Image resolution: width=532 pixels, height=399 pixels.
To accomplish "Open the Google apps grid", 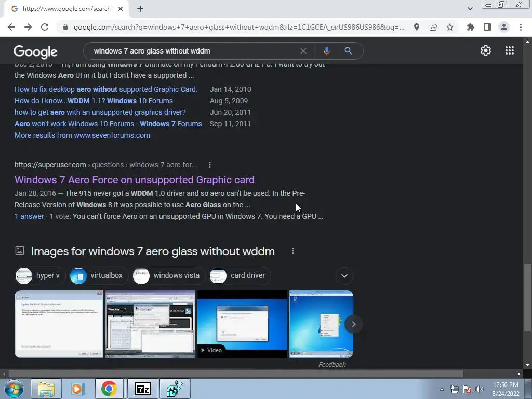I will [510, 50].
